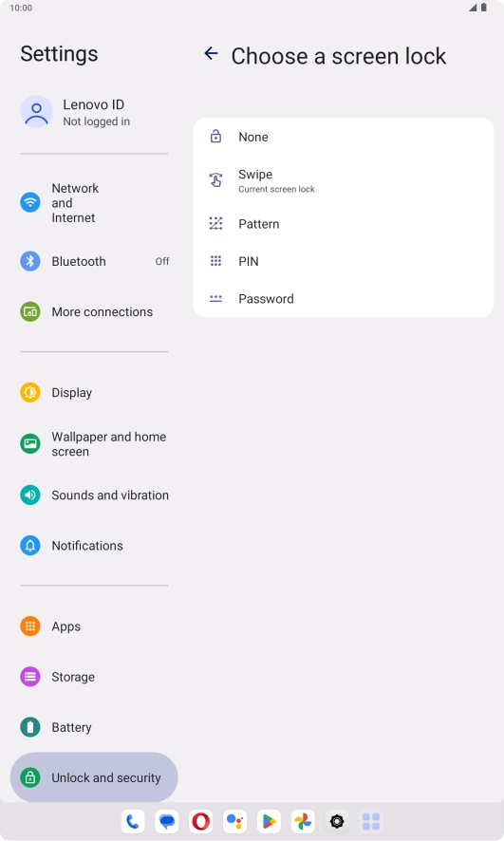Go back using the arrow icon
This screenshot has height=841, width=504.
tap(212, 53)
